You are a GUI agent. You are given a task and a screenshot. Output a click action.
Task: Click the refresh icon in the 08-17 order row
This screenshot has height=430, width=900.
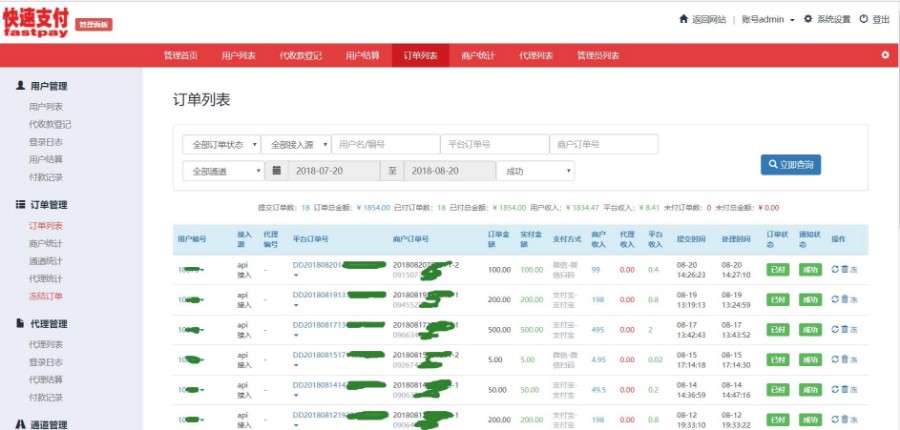tap(835, 329)
